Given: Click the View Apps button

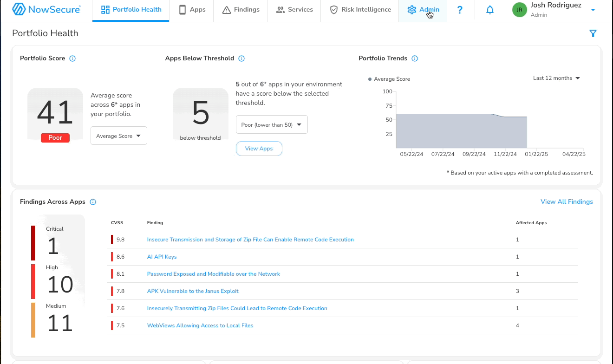Looking at the screenshot, I should pos(259,149).
